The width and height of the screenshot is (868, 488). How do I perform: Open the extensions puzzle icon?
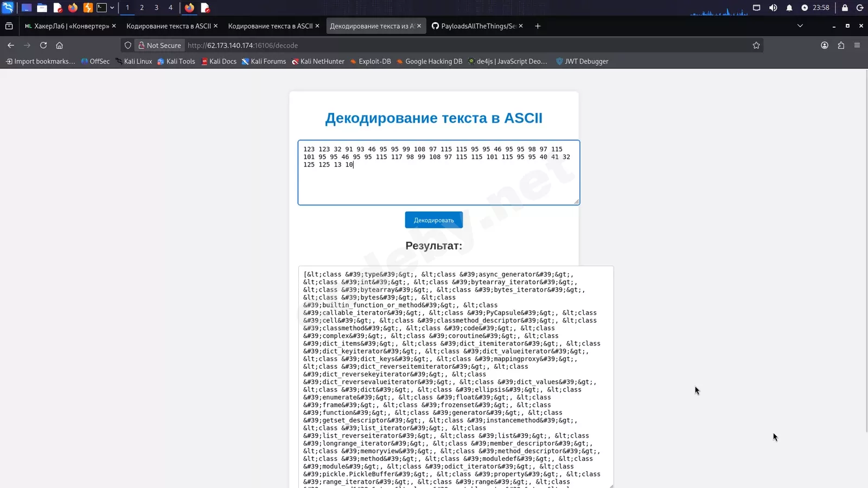(x=841, y=46)
